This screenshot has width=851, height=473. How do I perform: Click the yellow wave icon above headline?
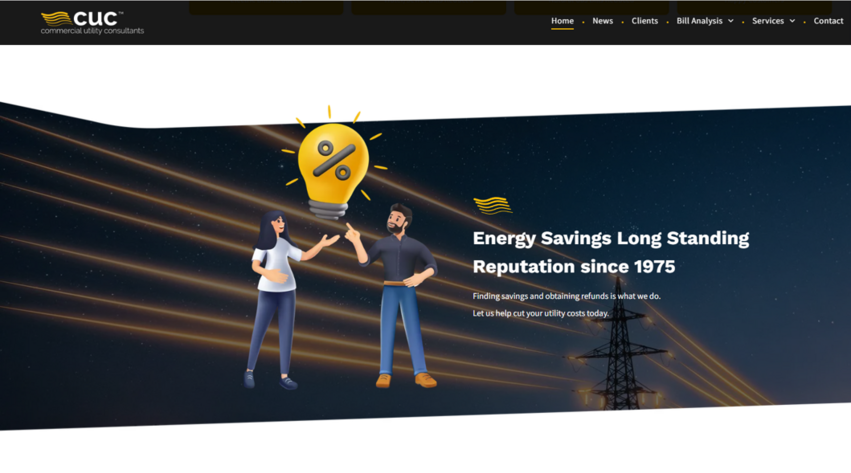[x=492, y=206]
